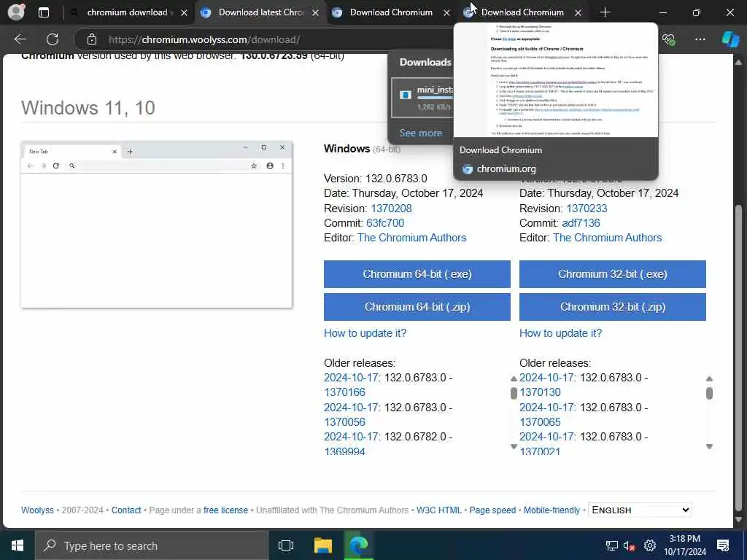Go back with the browser back arrow
Viewport: 747px width, 560px height.
coord(20,39)
